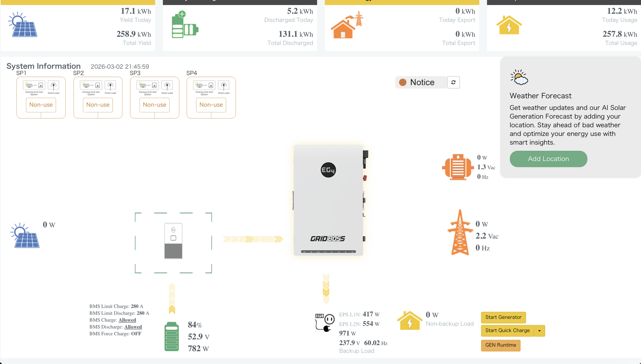Expand the Start Quick Charge dropdown arrow

(x=540, y=331)
